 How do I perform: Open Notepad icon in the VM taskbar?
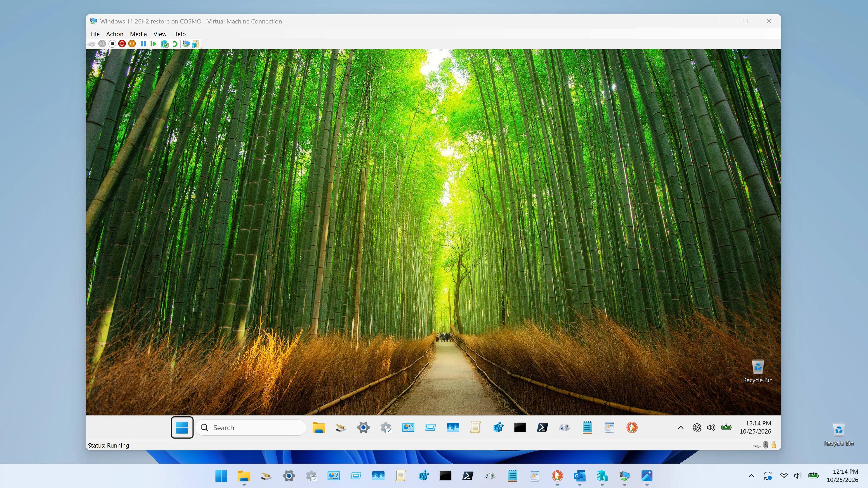[x=587, y=427]
